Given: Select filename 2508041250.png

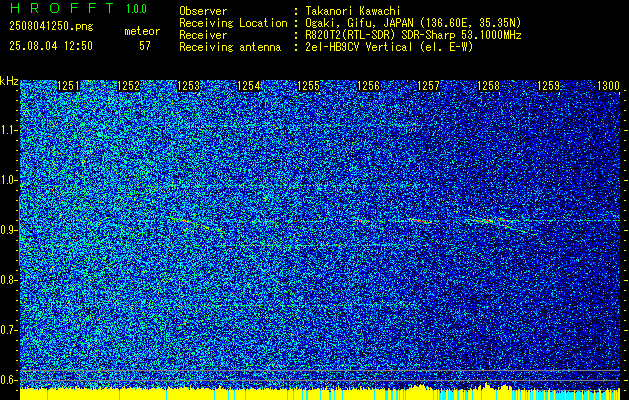Looking at the screenshot, I should click(51, 26).
